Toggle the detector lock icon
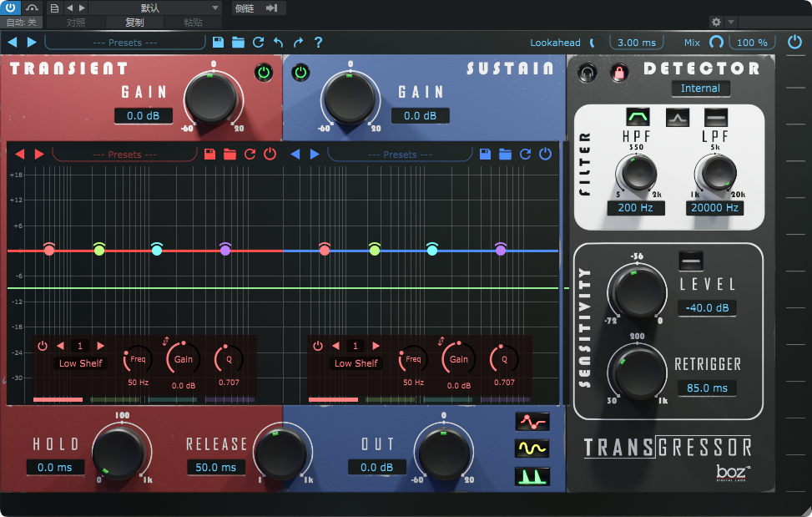The width and height of the screenshot is (812, 517). pyautogui.click(x=619, y=73)
